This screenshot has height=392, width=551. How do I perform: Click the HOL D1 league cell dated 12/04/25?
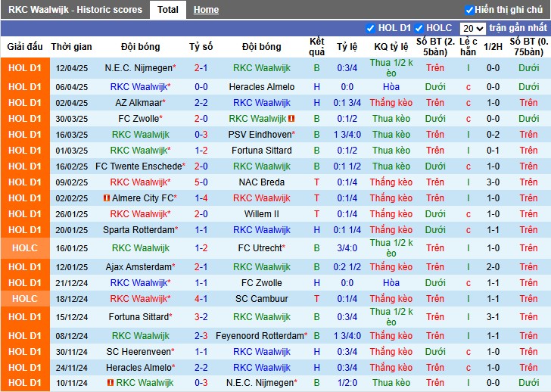(25, 68)
